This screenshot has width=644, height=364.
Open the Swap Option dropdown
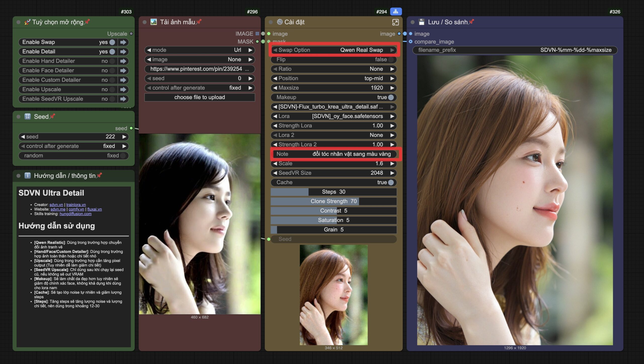pos(334,50)
